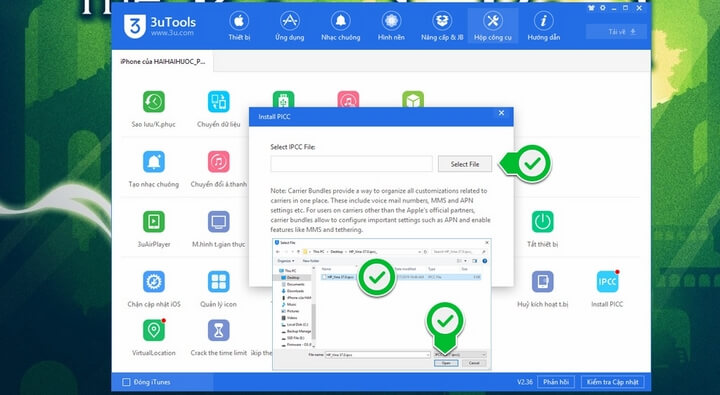
Task: Click Cancel in the Select File dialog
Action: [474, 363]
